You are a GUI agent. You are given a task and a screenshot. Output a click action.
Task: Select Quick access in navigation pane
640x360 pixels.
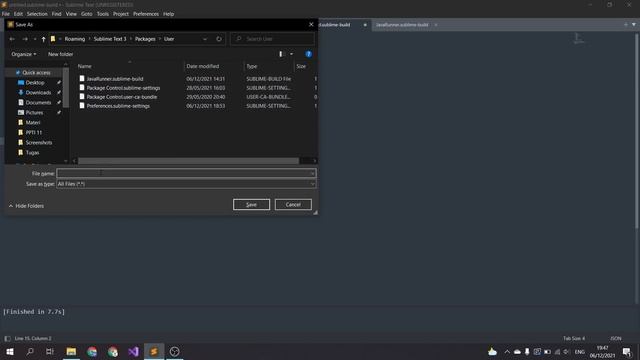coord(36,73)
